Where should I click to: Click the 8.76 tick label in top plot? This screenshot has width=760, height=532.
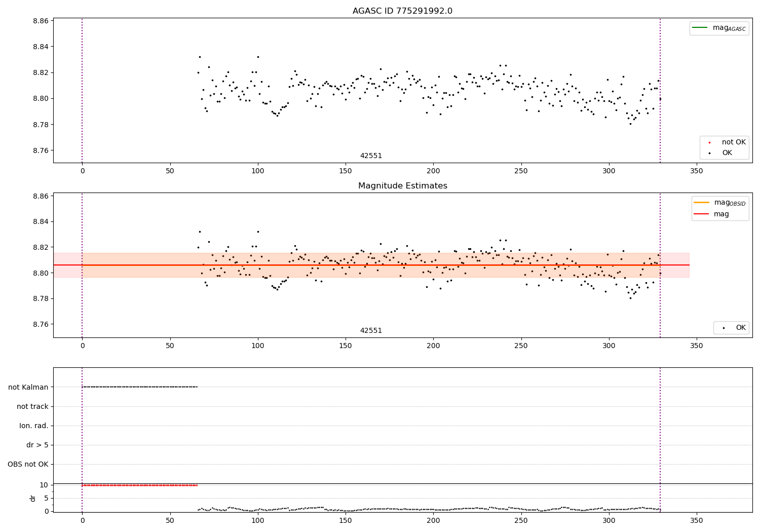41,150
